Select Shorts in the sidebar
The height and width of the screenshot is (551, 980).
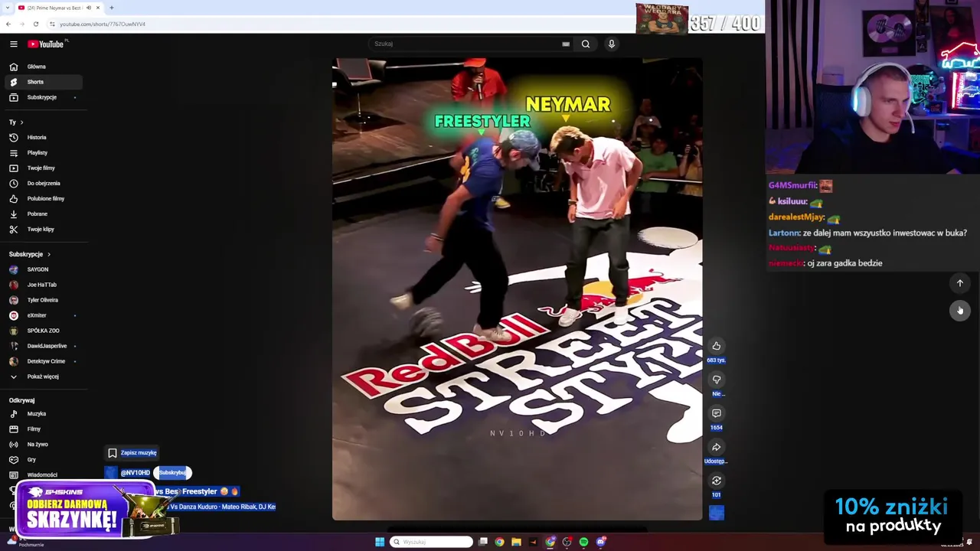click(x=44, y=82)
